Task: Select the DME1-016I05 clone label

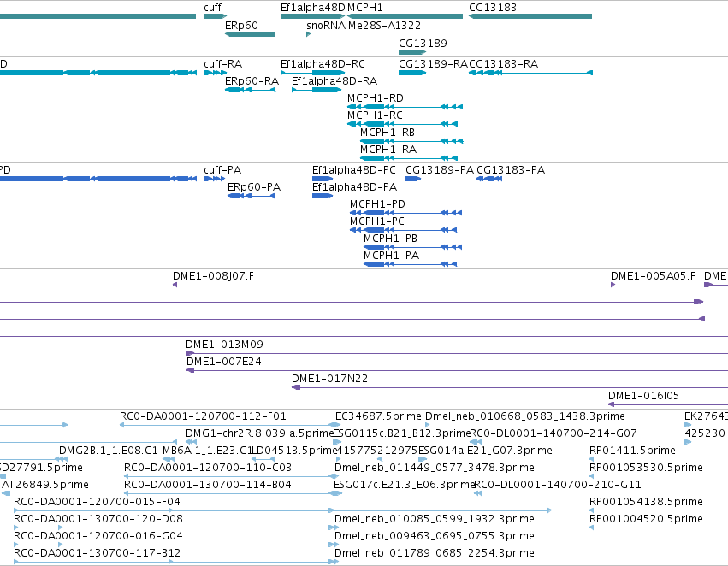Action: pos(643,396)
